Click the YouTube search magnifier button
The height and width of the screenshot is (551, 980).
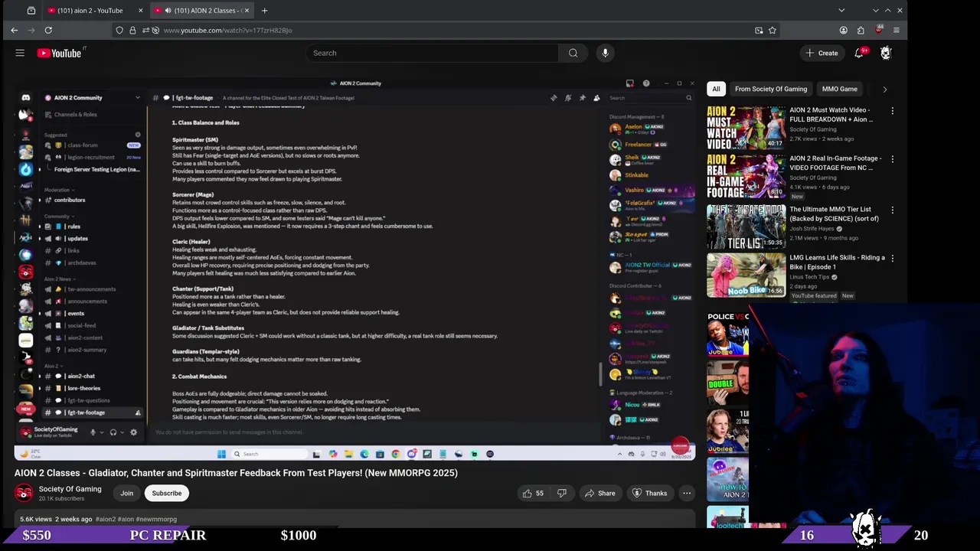(x=573, y=53)
